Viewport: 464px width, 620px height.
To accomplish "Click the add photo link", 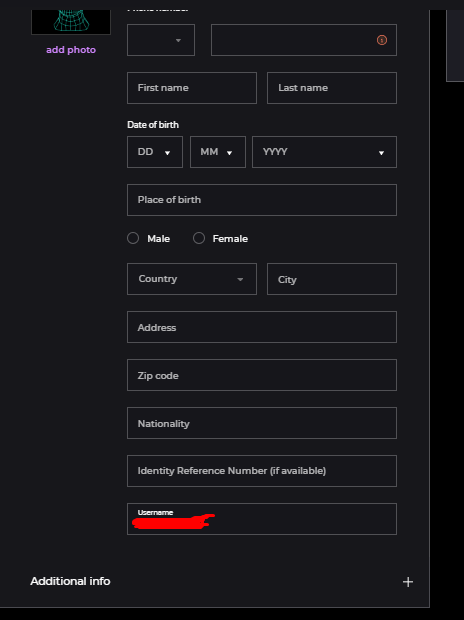I will coord(71,50).
